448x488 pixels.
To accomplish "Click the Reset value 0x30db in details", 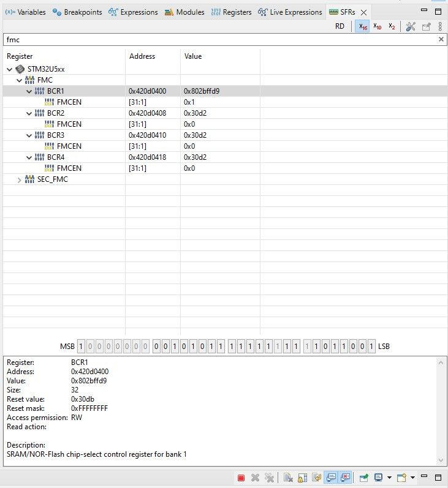I will (83, 399).
